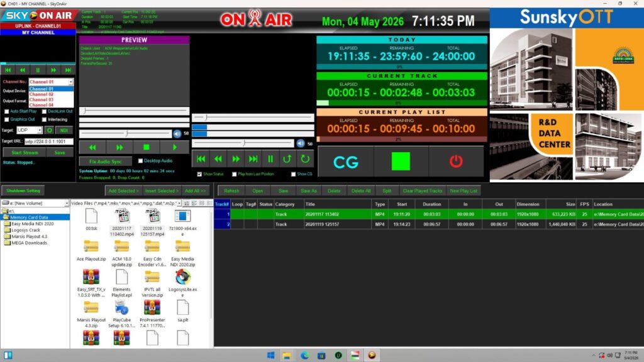
Task: Select playlist row titled 20201119 125157
Action: pyautogui.click(x=429, y=224)
